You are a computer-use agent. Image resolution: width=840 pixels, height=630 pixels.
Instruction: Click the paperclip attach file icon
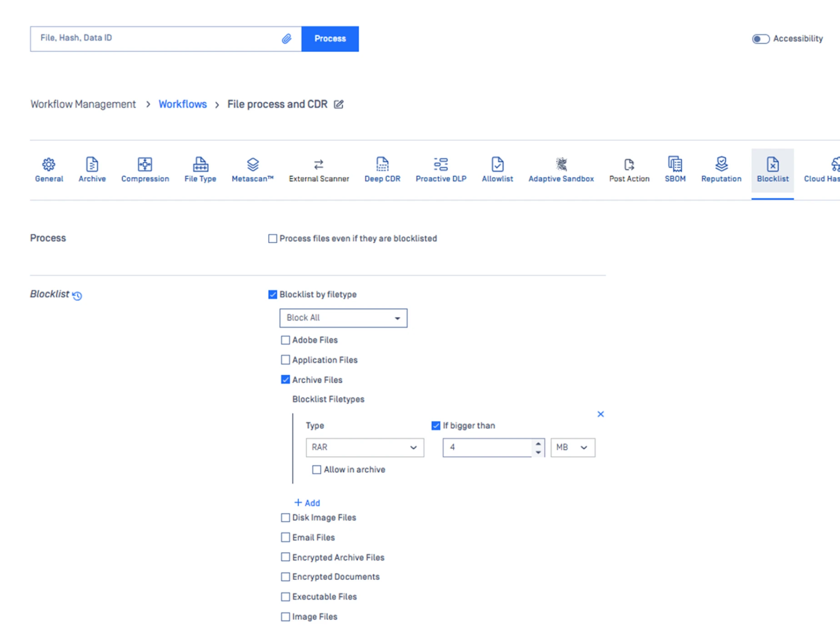[286, 39]
